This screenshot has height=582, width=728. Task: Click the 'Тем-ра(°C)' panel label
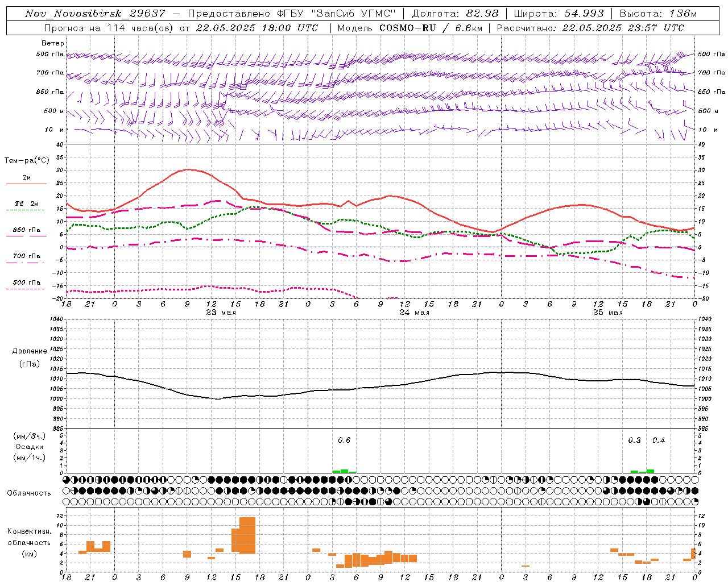(x=27, y=161)
